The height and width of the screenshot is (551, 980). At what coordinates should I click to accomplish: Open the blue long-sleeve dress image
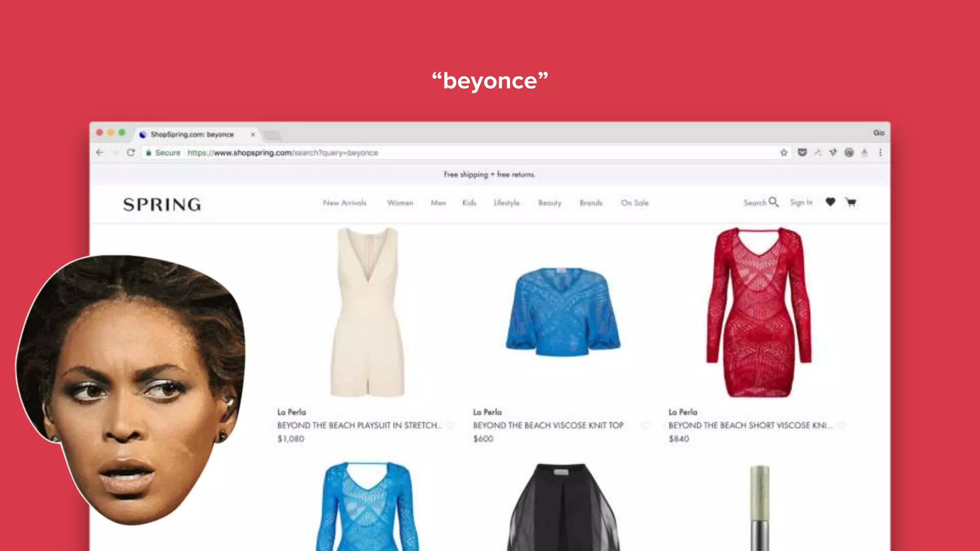pyautogui.click(x=367, y=506)
